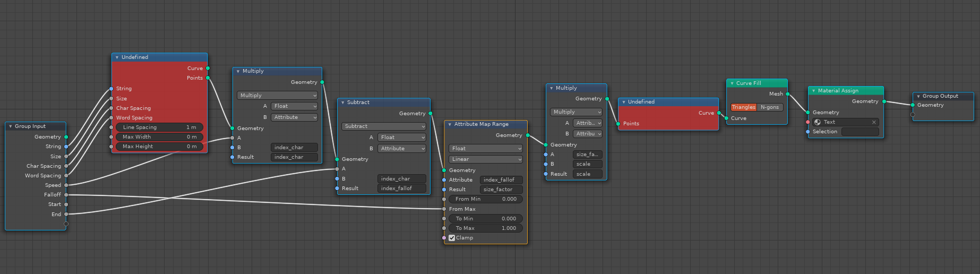The height and width of the screenshot is (274, 980).
Task: Open the A Float dropdown in the Subtract node
Action: [402, 138]
